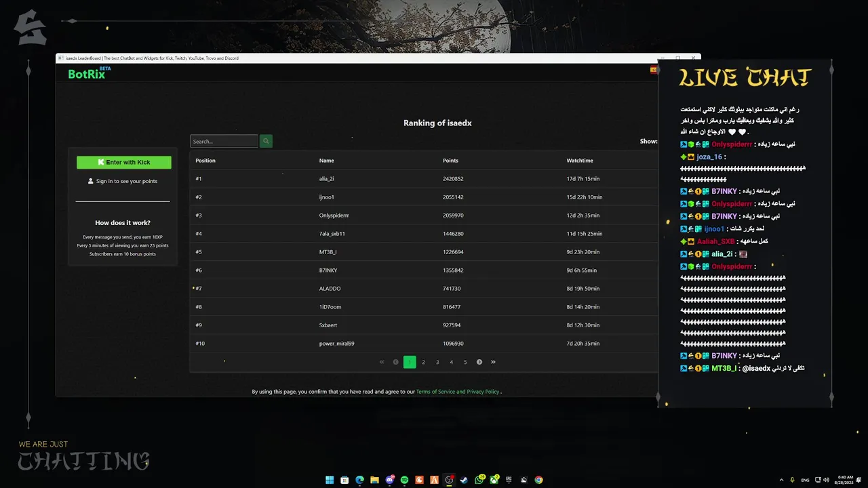
Task: Click the name power_miral99 in the table
Action: pos(337,344)
